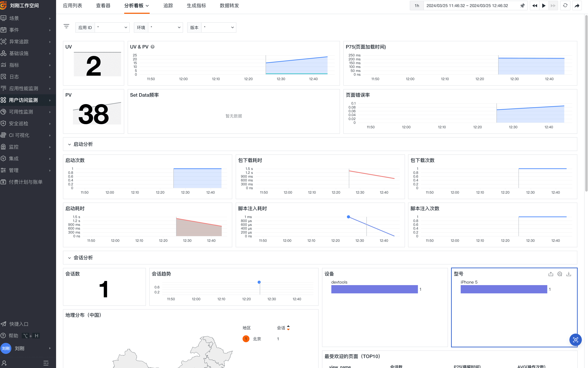Click the play button for auto refresh

coord(544,6)
